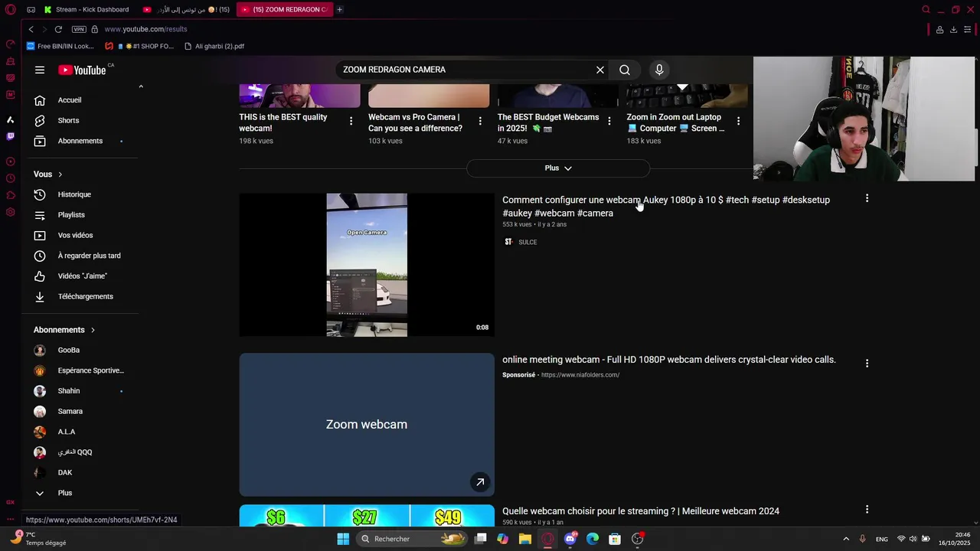Open options for Quelle webcam choisir video

(867, 510)
